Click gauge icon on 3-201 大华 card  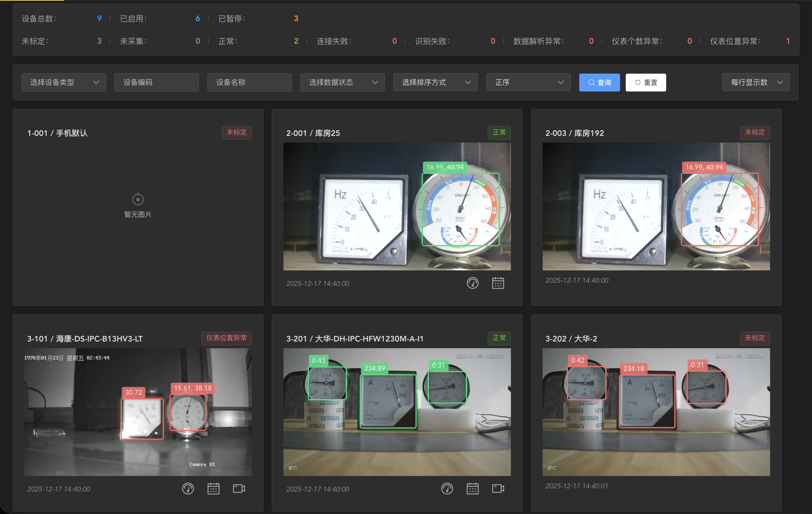click(447, 489)
